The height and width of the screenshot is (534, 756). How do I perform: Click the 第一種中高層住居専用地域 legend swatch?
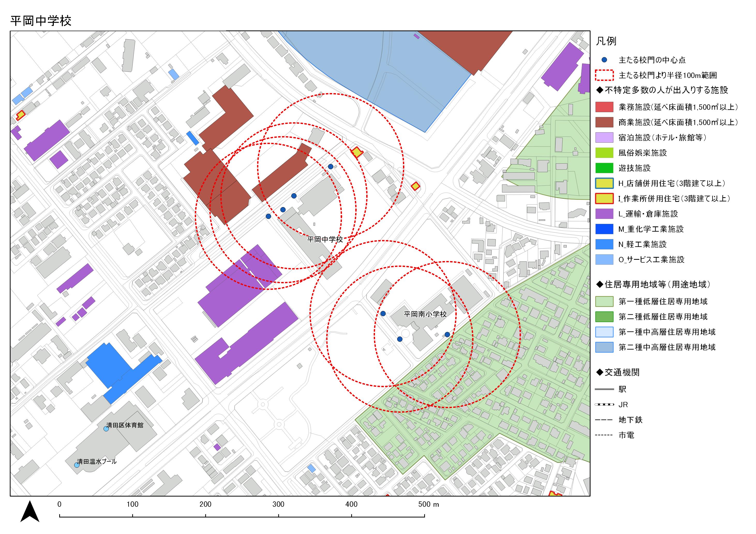(604, 332)
